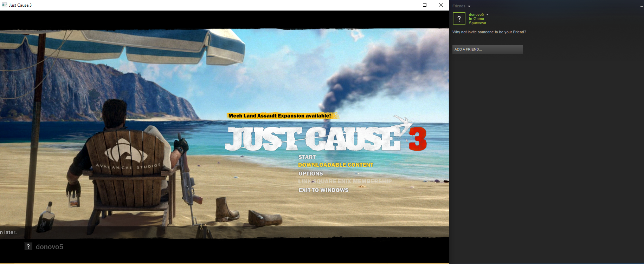
Task: Click the Just Cause 3 window icon
Action: click(x=5, y=5)
